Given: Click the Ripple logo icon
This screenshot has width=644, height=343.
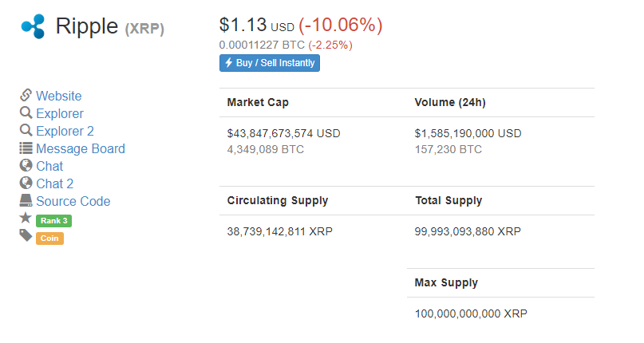Looking at the screenshot, I should (34, 26).
